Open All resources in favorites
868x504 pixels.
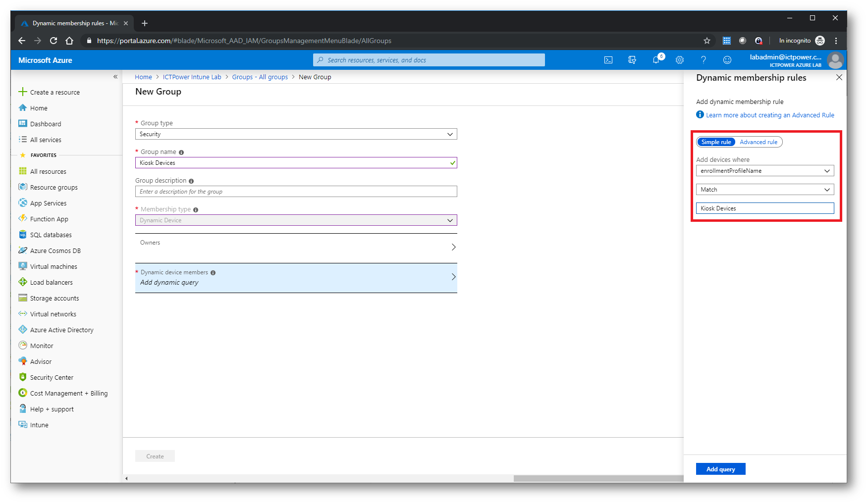pyautogui.click(x=48, y=171)
